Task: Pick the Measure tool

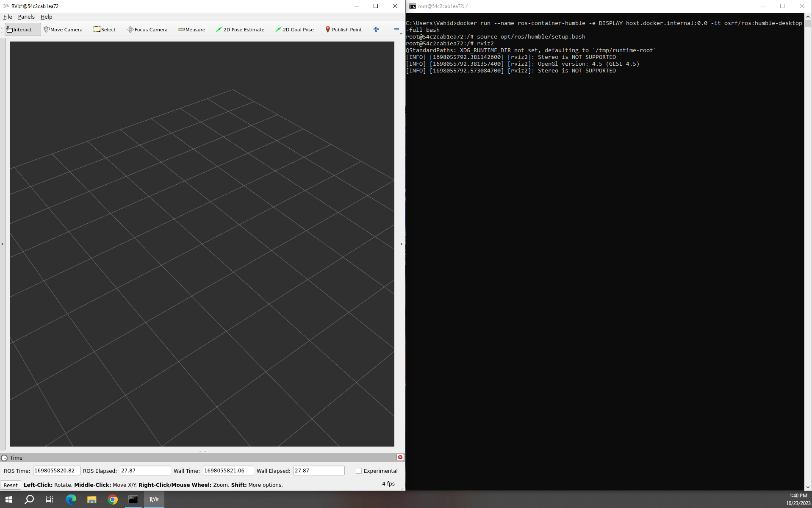Action: (191, 30)
